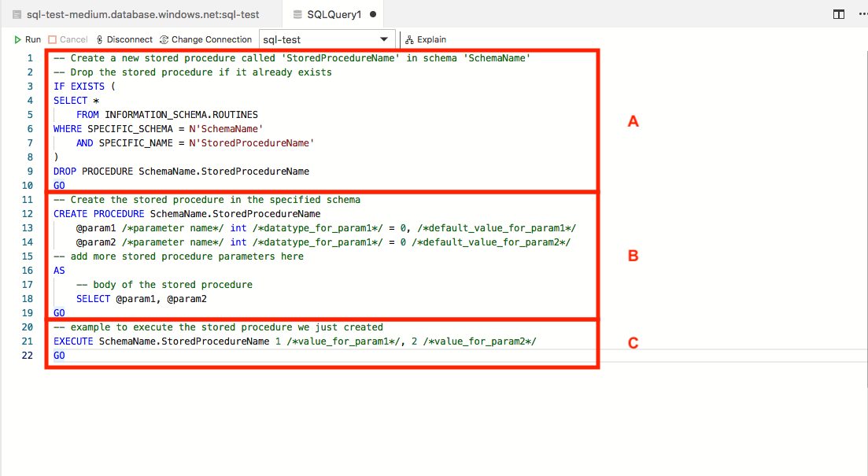This screenshot has width=868, height=476.
Task: Click the EXECUTE keyword on line 21
Action: (73, 341)
